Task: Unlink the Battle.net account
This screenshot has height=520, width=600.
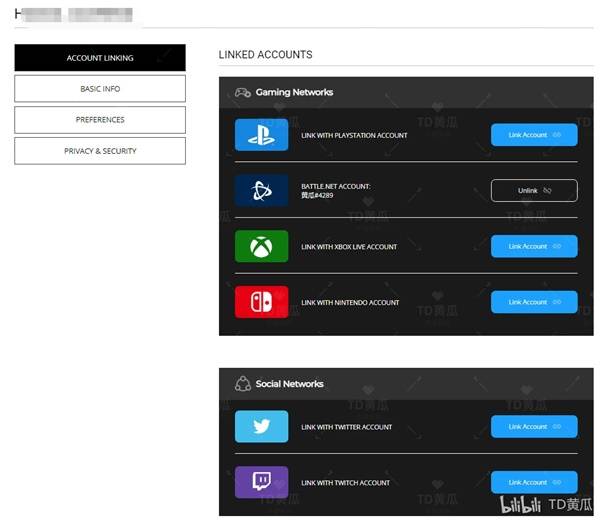Action: click(534, 190)
